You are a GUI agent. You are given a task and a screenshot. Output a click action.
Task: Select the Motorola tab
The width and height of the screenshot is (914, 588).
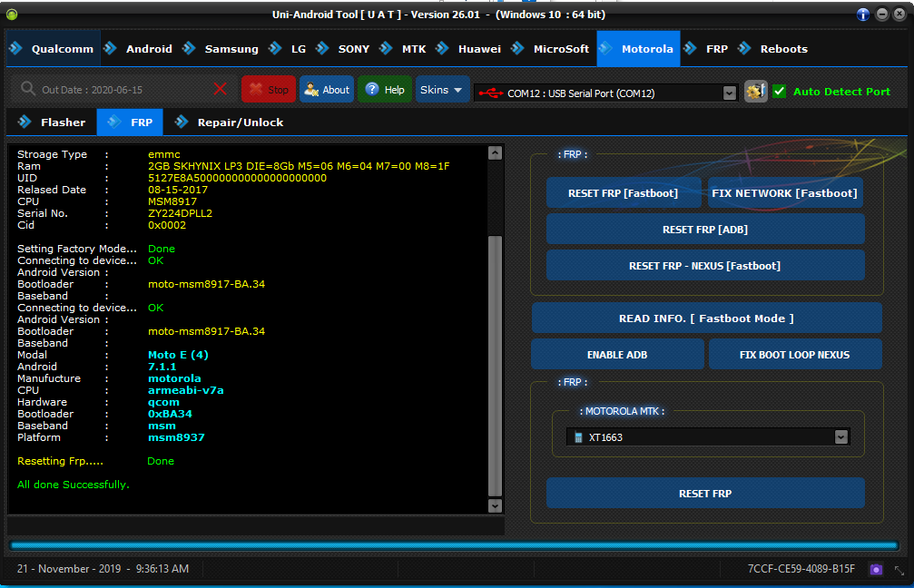point(638,49)
